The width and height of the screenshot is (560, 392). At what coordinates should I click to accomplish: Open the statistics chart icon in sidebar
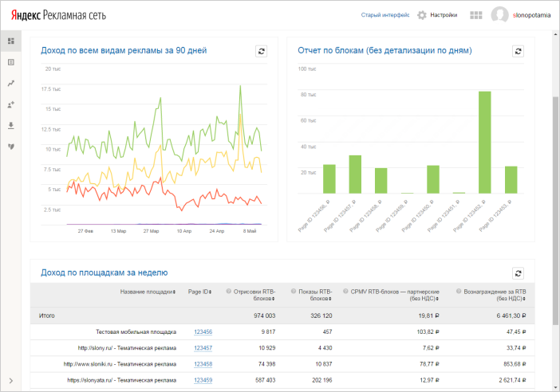point(11,84)
